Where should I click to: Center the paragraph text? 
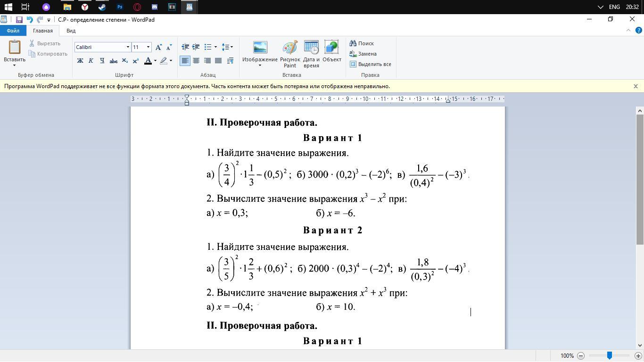coord(196,61)
